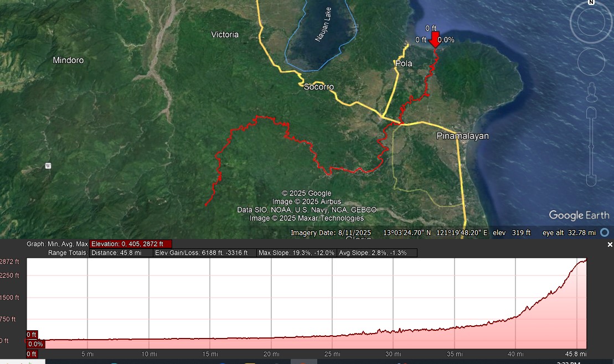Click the 0.0% slope marker on graph
This screenshot has width=614, height=364.
[x=35, y=344]
